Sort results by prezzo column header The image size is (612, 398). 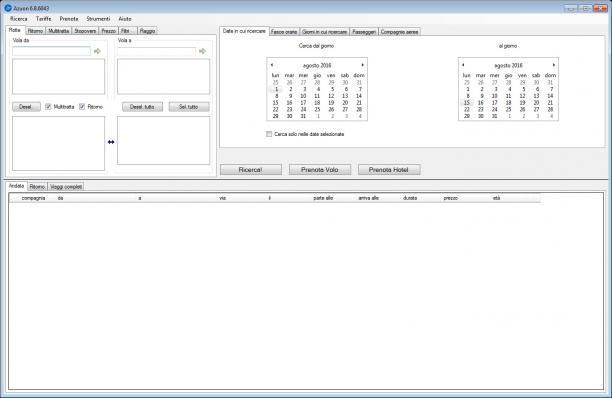click(450, 198)
